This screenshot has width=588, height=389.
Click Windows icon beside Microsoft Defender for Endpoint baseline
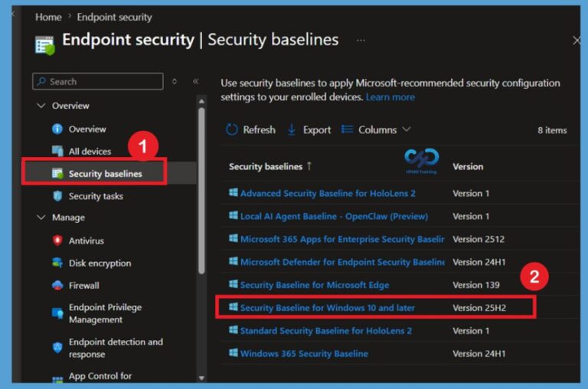click(x=234, y=261)
